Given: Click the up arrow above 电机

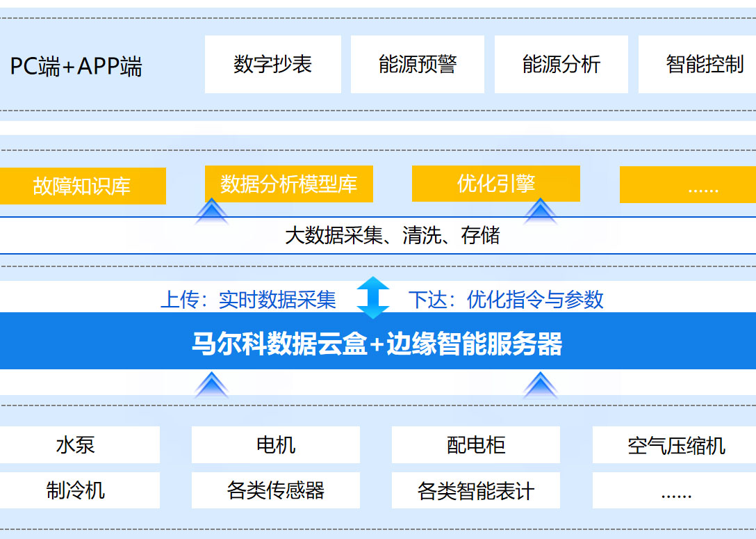Looking at the screenshot, I should [x=211, y=385].
